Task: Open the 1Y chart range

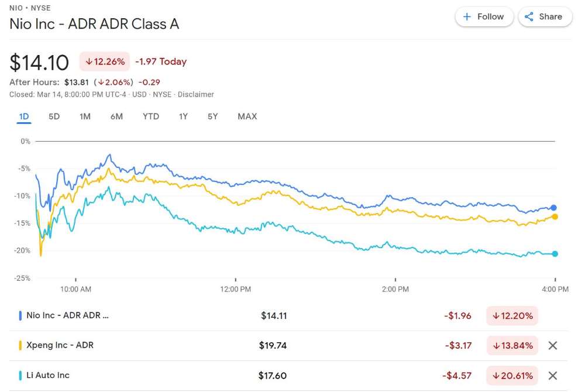Action: pyautogui.click(x=183, y=116)
